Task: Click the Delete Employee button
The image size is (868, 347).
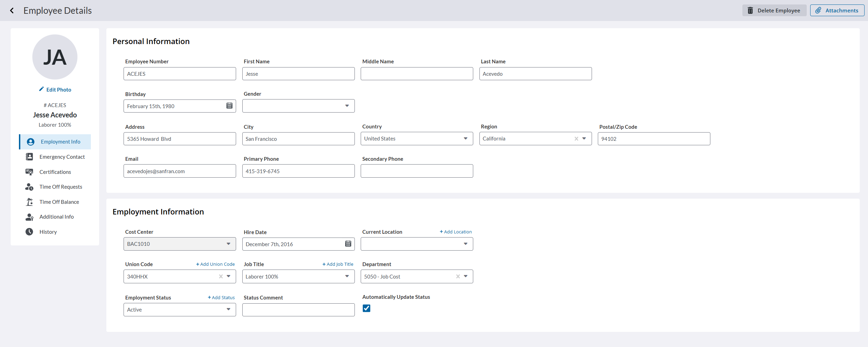Action: coord(774,10)
